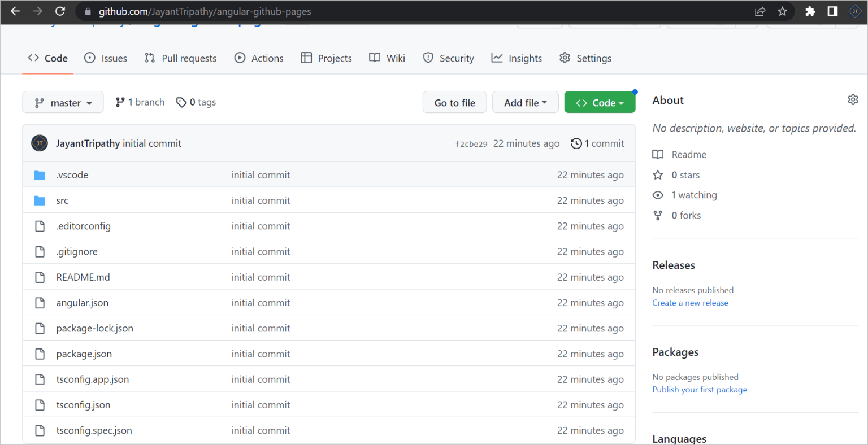
Task: Click the file icon beside README.md
Action: pyautogui.click(x=40, y=277)
